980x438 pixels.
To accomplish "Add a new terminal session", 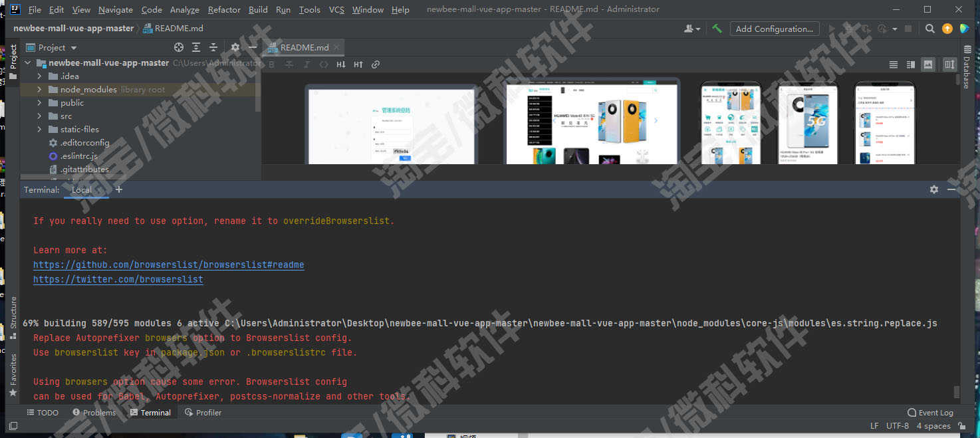I will tap(119, 189).
